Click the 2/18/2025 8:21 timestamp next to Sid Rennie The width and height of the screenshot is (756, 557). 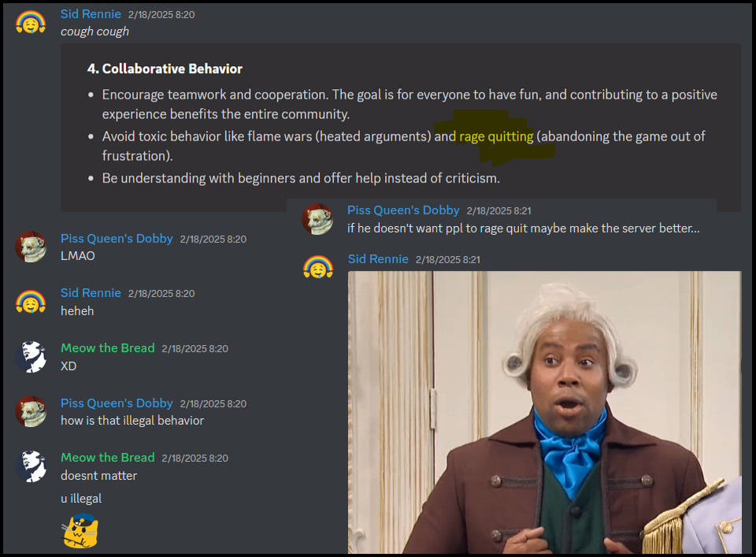(x=448, y=259)
